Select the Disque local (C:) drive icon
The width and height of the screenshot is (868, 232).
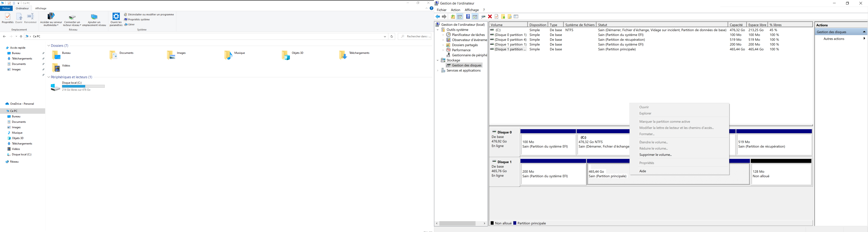tap(55, 87)
